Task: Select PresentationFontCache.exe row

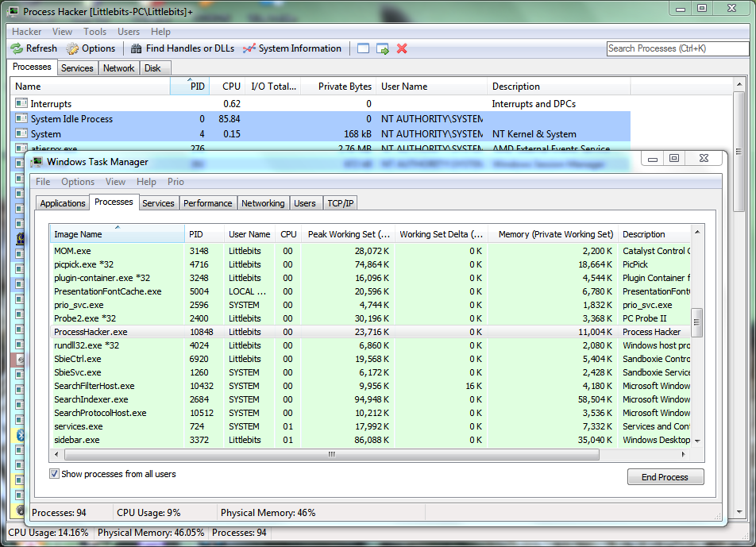Action: pos(370,291)
